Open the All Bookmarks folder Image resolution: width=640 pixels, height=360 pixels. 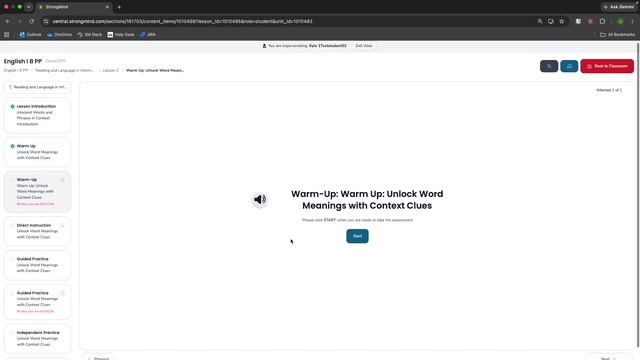coord(618,35)
